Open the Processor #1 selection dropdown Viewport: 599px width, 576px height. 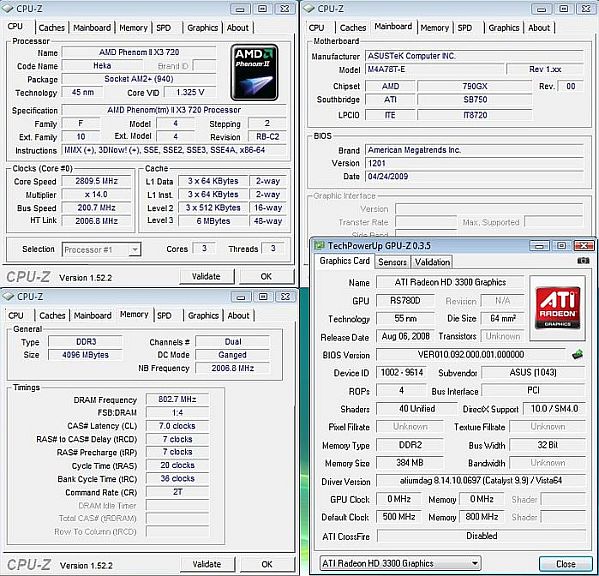click(101, 249)
